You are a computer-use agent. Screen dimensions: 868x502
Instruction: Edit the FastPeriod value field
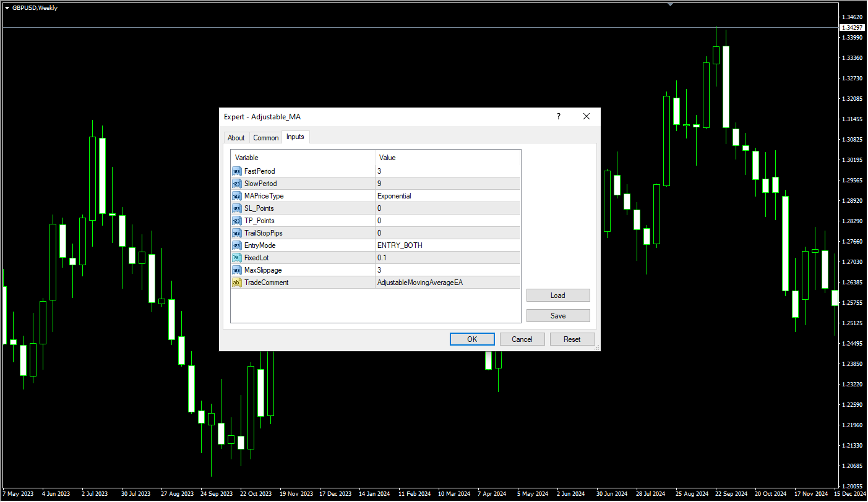point(447,171)
